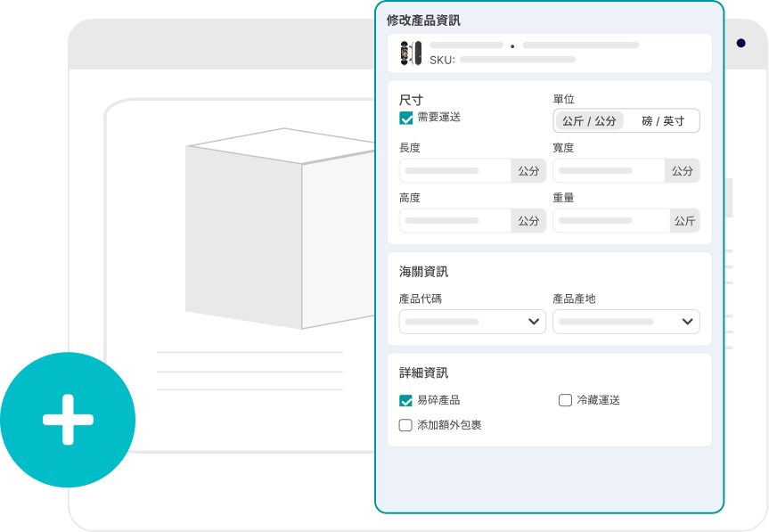This screenshot has width=769, height=532.
Task: Enable the 需要運送 shipping checkbox
Action: 407,117
